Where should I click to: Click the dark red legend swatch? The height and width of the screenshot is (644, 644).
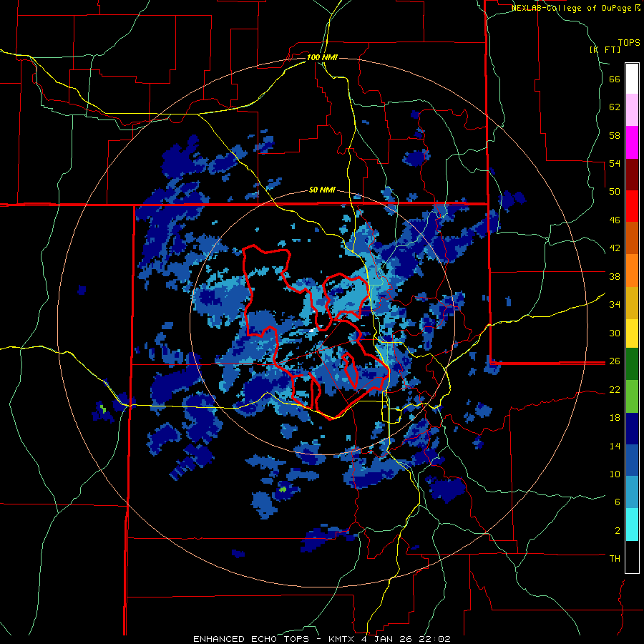pyautogui.click(x=632, y=175)
